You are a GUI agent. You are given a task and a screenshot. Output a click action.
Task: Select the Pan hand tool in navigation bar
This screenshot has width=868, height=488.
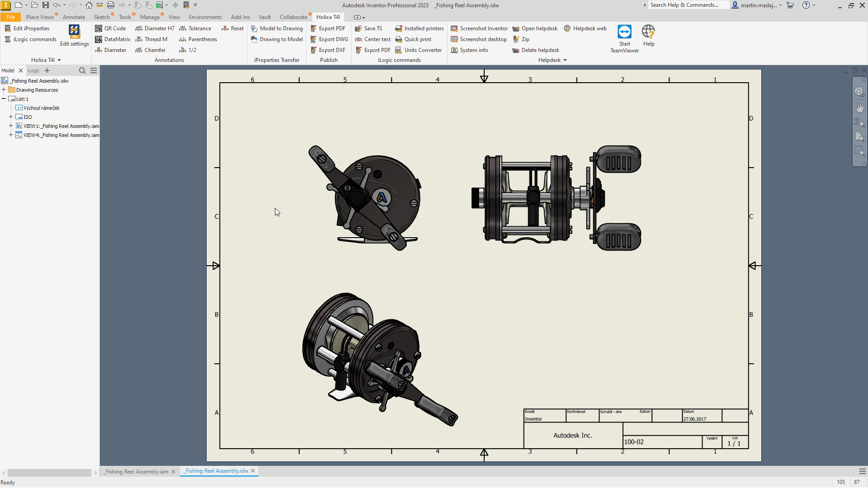[x=859, y=108]
